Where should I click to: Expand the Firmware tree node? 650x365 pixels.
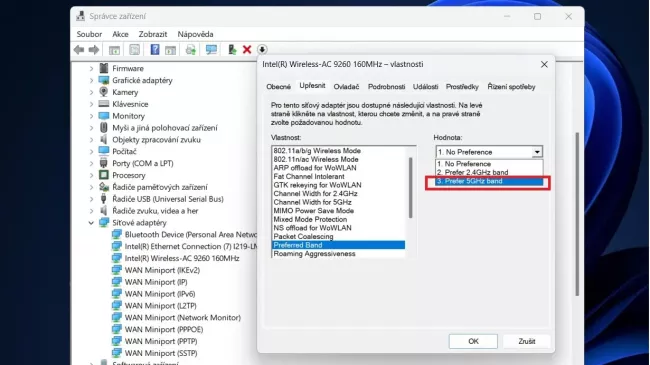91,68
